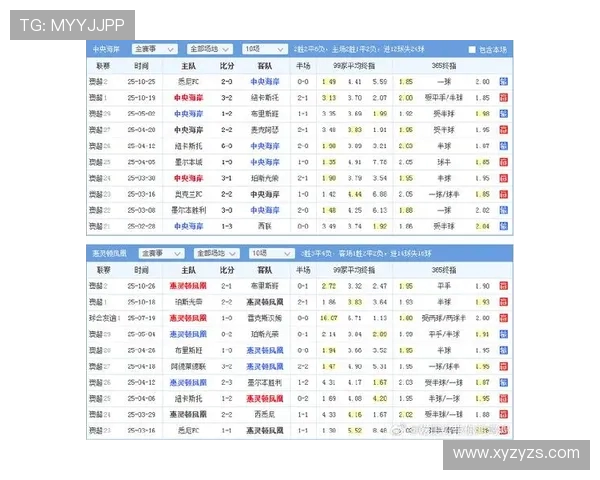Screen dimensions: 600x480
Task: Open 全部场地 dropdown in 中央海岸 panel
Action: (210, 49)
